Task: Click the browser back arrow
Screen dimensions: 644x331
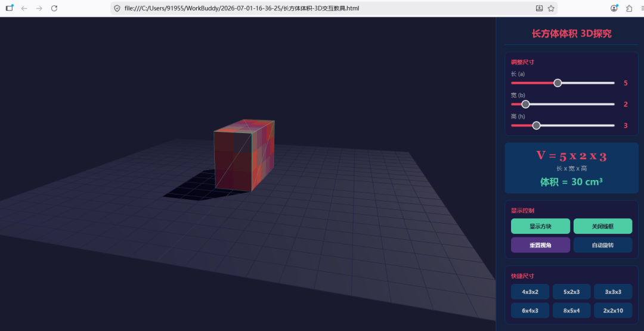Action: 24,8
